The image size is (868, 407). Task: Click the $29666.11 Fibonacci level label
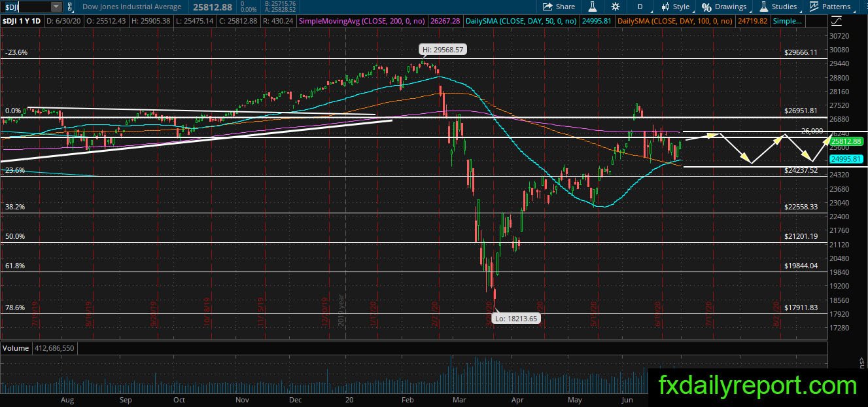click(x=801, y=52)
